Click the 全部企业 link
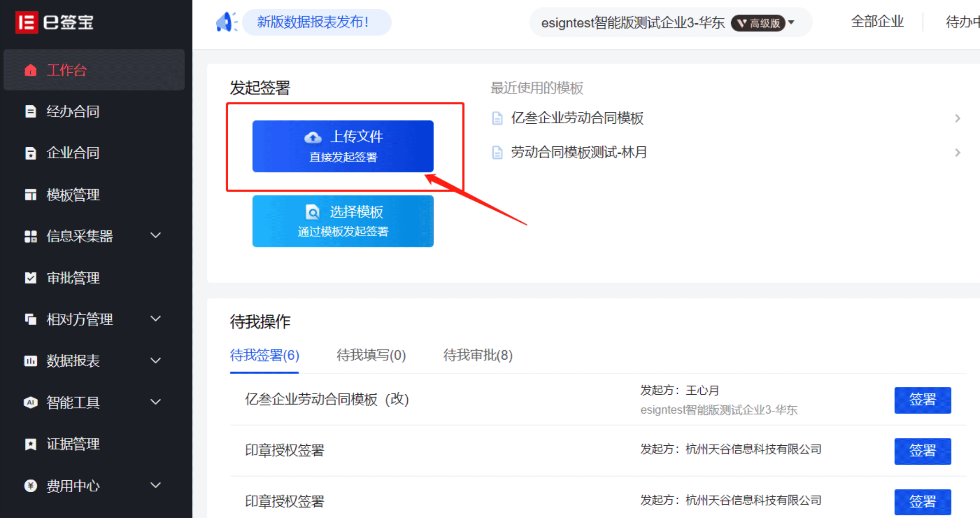This screenshot has width=980, height=518. pos(877,22)
